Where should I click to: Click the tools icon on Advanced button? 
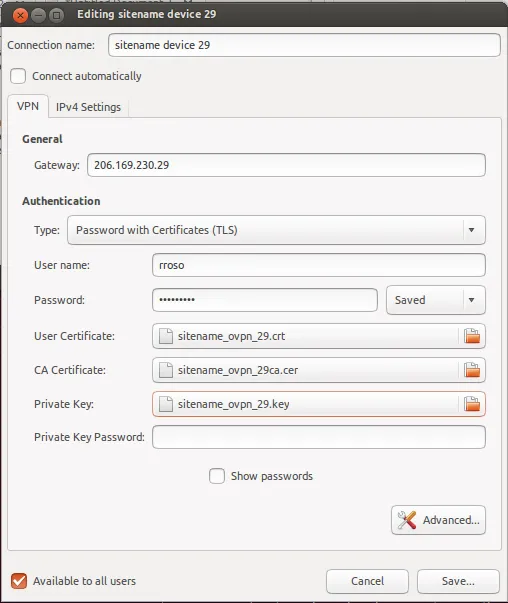coord(407,520)
